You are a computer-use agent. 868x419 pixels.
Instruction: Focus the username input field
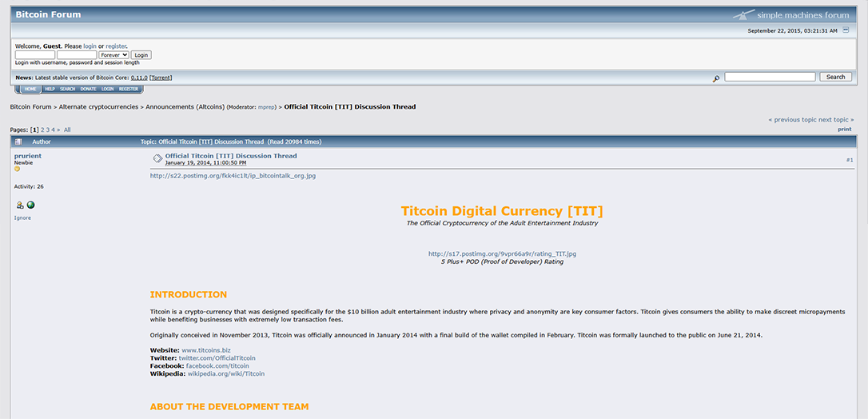tap(35, 55)
